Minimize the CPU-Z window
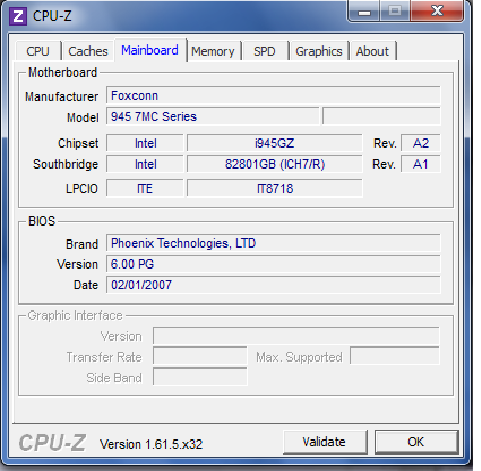Image resolution: width=481 pixels, height=471 pixels. 364,11
